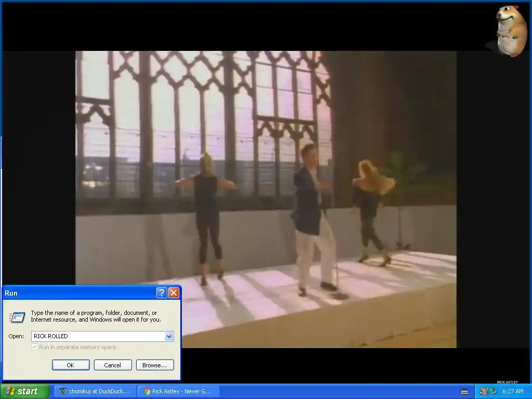Viewport: 532px width, 399px height.
Task: Close the Run dialog with red X
Action: pyautogui.click(x=174, y=293)
